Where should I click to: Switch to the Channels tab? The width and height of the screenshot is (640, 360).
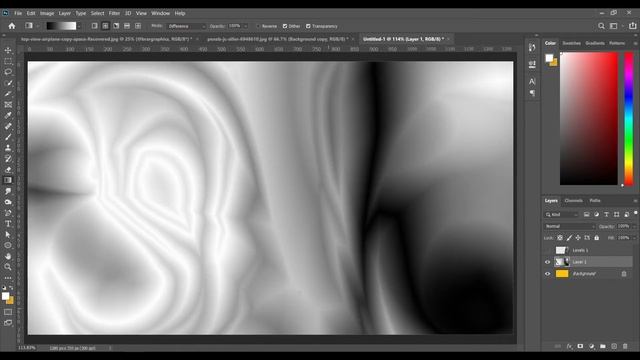tap(573, 200)
